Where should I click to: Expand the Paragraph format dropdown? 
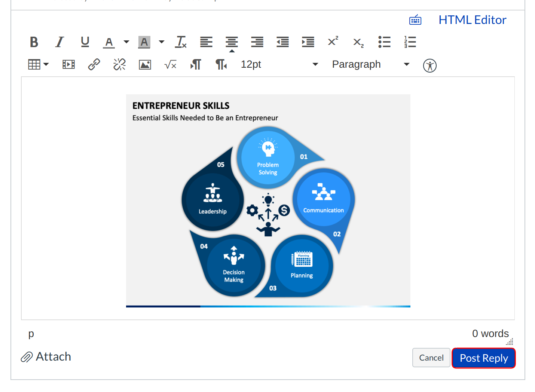(370, 65)
